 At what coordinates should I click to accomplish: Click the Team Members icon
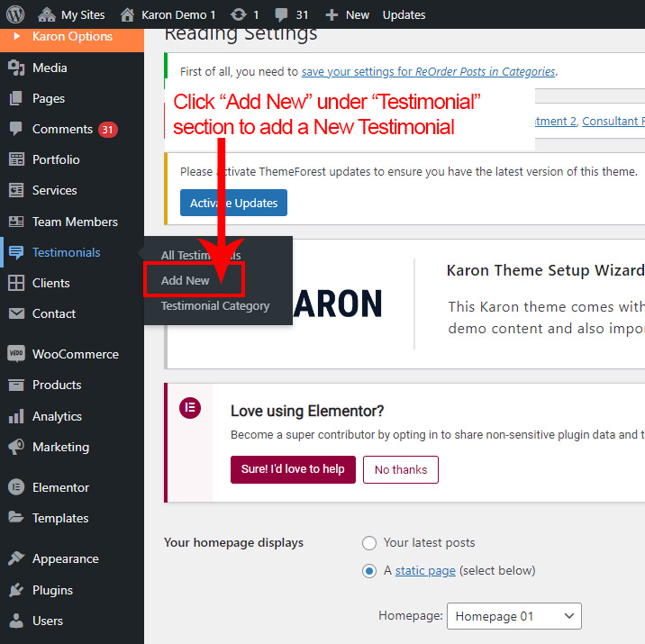[x=16, y=222]
